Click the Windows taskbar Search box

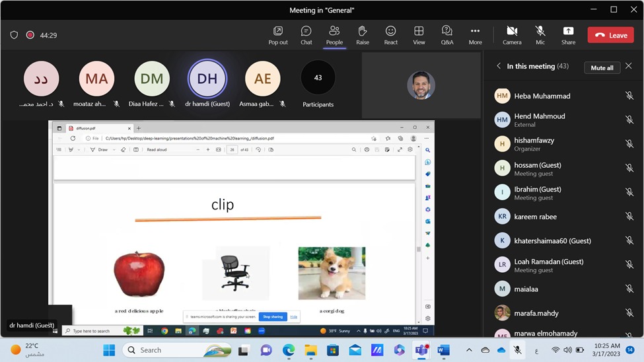[173, 350]
